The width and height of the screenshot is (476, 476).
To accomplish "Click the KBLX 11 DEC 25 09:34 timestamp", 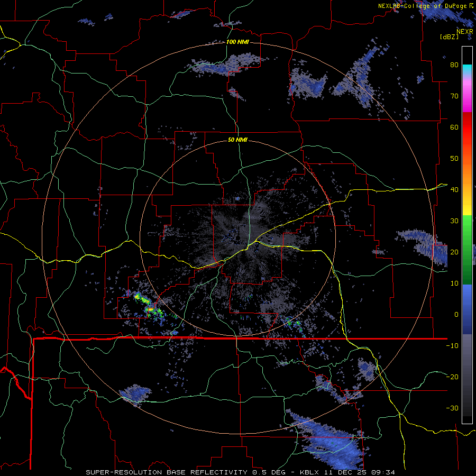I will pyautogui.click(x=347, y=472).
